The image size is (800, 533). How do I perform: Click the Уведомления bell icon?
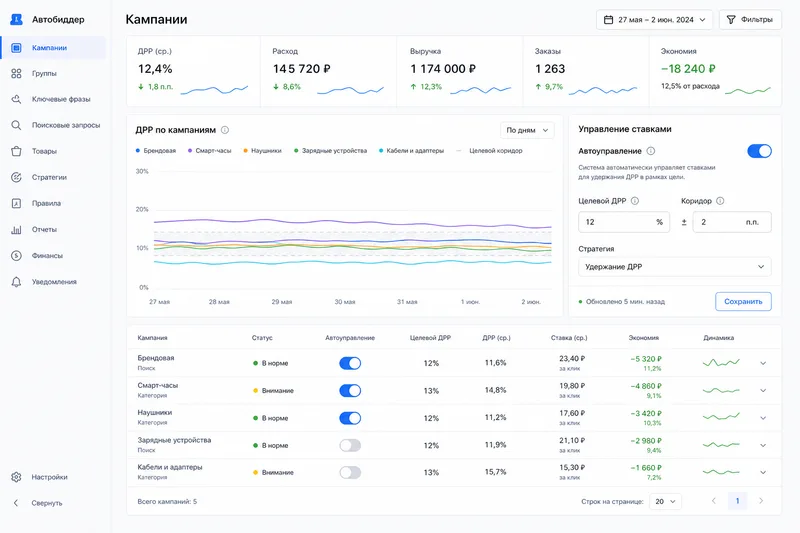(x=16, y=282)
